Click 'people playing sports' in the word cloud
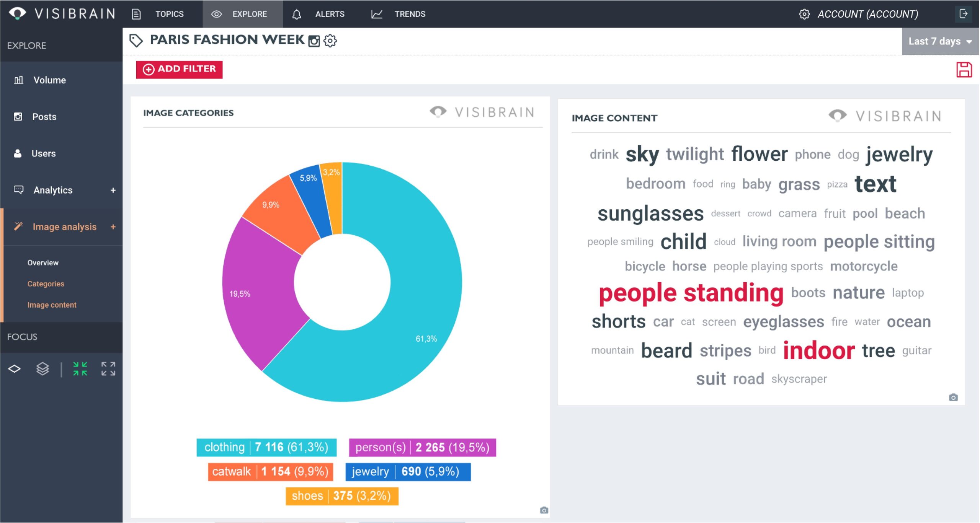980x523 pixels. 768,266
